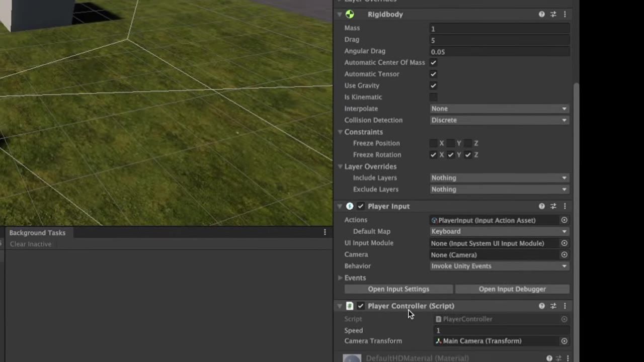Open object picker for Actions field
Image resolution: width=644 pixels, height=362 pixels.
point(564,220)
